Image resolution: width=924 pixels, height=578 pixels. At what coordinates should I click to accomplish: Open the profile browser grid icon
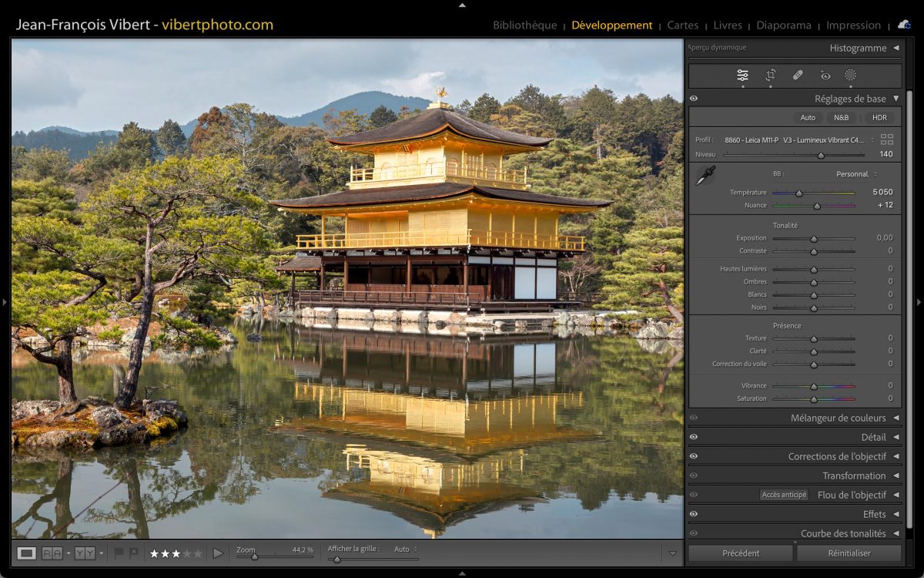pos(887,139)
